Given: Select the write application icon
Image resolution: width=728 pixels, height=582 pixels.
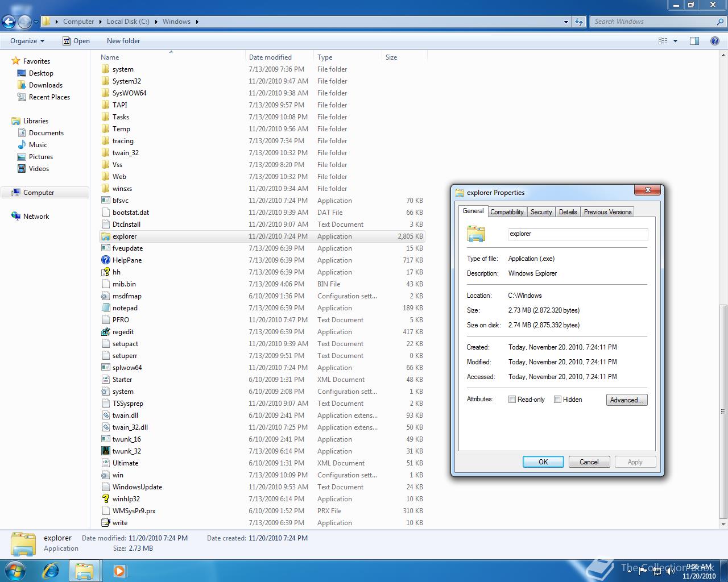Looking at the screenshot, I should pos(105,523).
